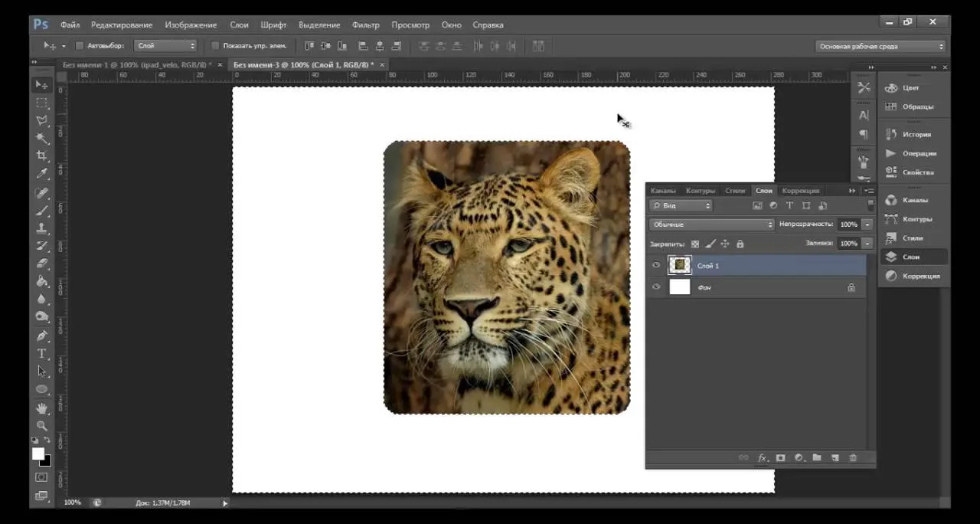Screen dimensions: 980x524
Task: Select the Eraser tool
Action: tap(42, 264)
